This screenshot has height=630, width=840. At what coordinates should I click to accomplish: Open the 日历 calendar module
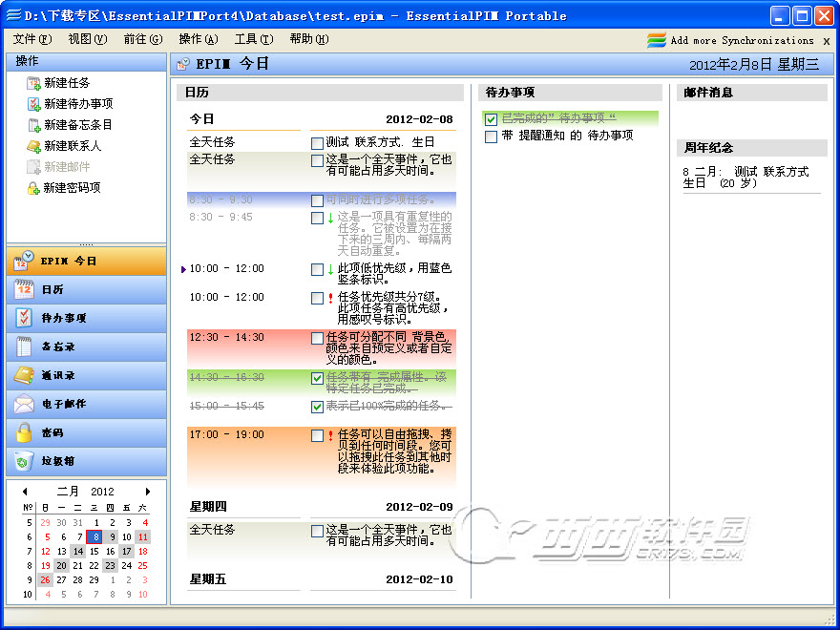[86, 289]
